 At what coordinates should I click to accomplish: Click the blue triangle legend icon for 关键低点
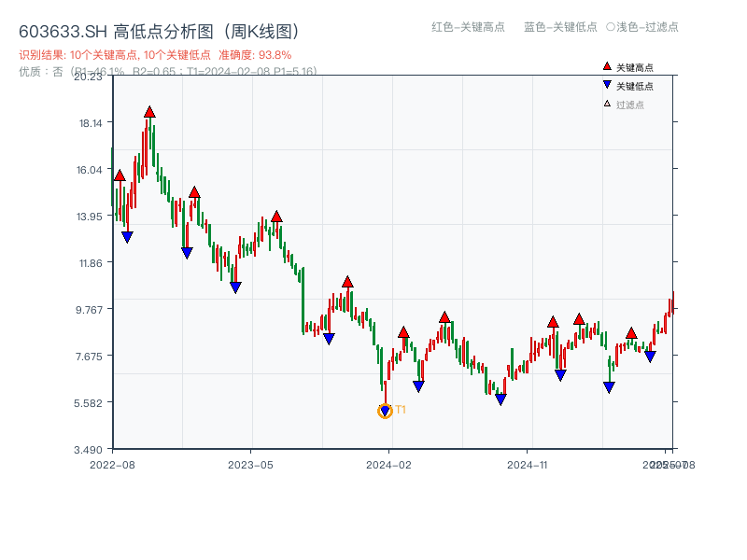click(607, 86)
